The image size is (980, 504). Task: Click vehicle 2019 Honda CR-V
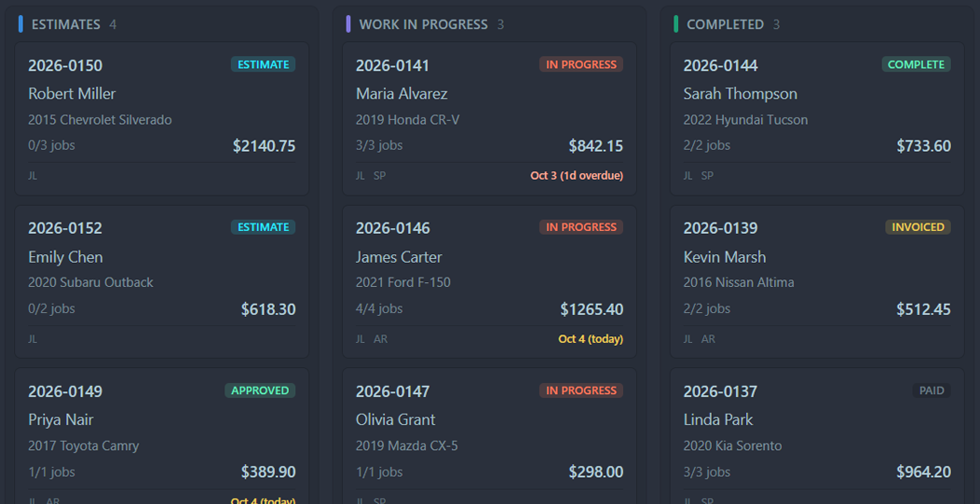tap(407, 120)
